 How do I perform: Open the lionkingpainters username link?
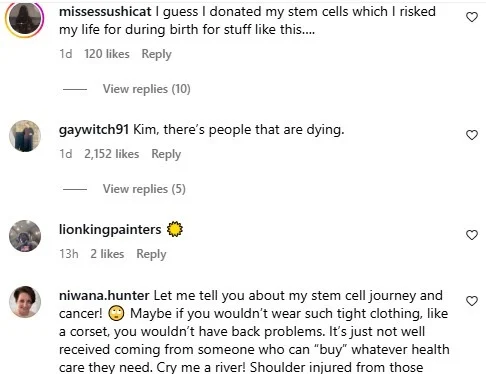110,230
